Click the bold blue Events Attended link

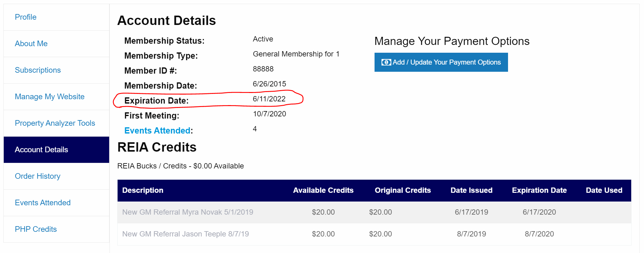point(157,131)
